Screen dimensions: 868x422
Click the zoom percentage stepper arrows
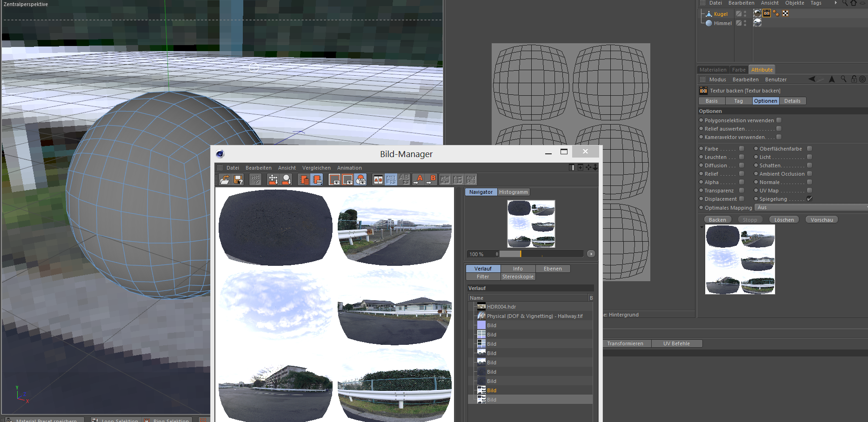click(x=497, y=254)
